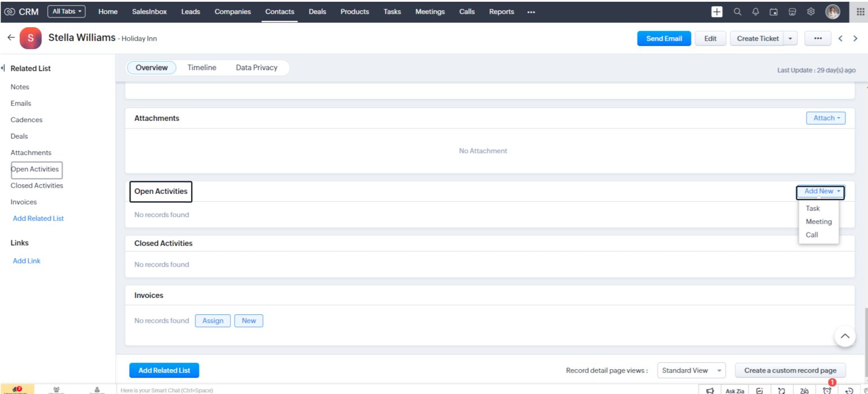This screenshot has width=868, height=394.
Task: Open the notifications bell
Action: (x=754, y=11)
